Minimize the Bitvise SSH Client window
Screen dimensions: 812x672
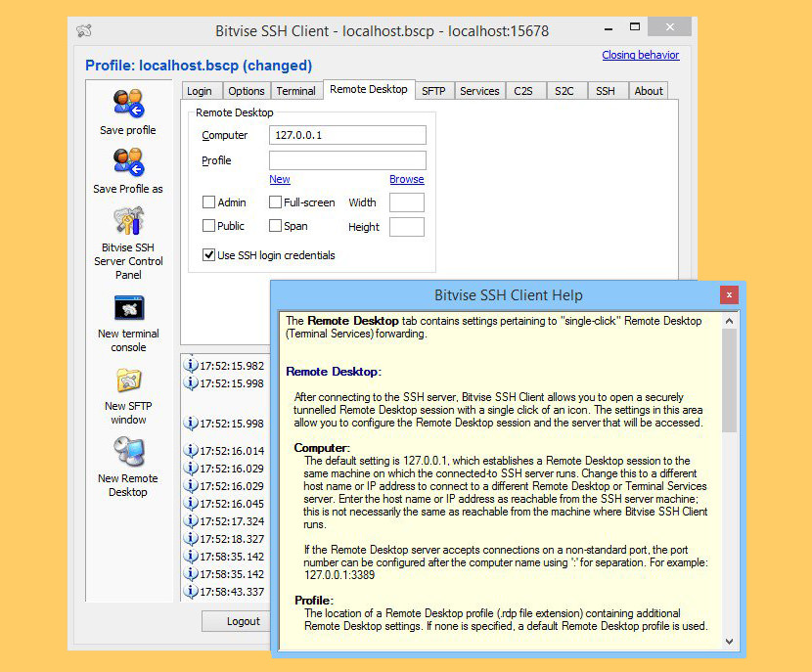point(609,28)
